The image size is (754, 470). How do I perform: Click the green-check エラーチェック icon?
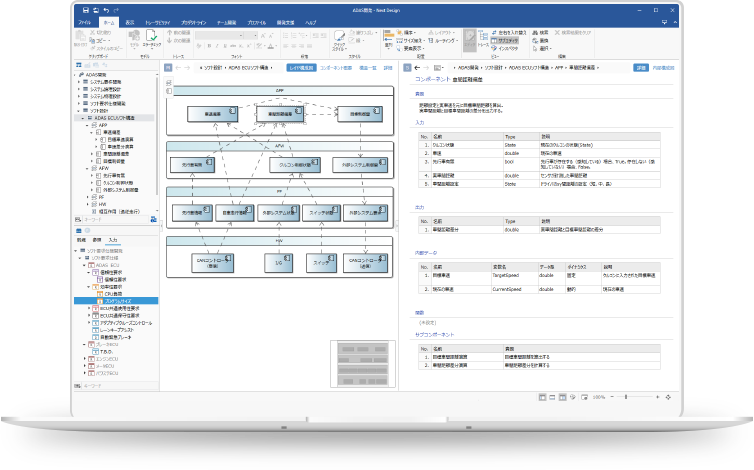click(x=151, y=36)
